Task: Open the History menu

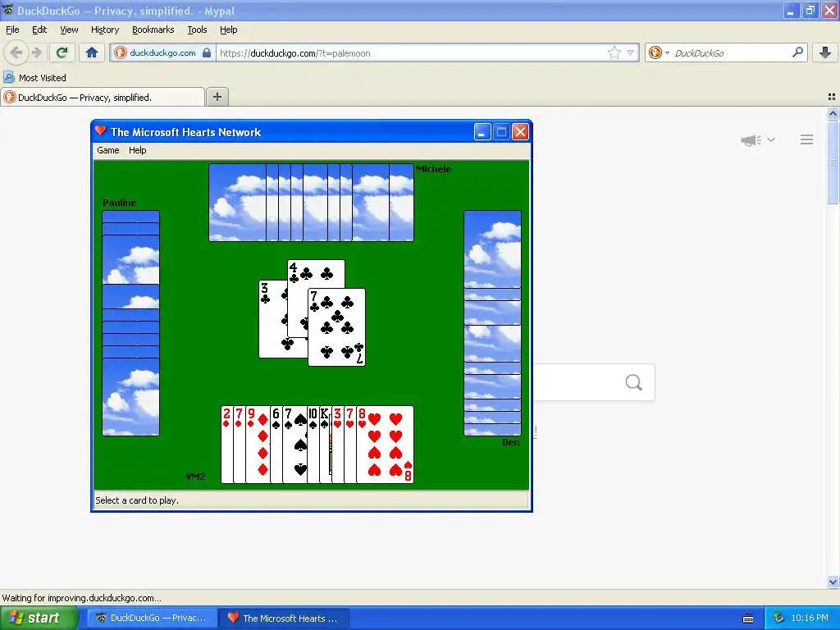Action: point(104,30)
